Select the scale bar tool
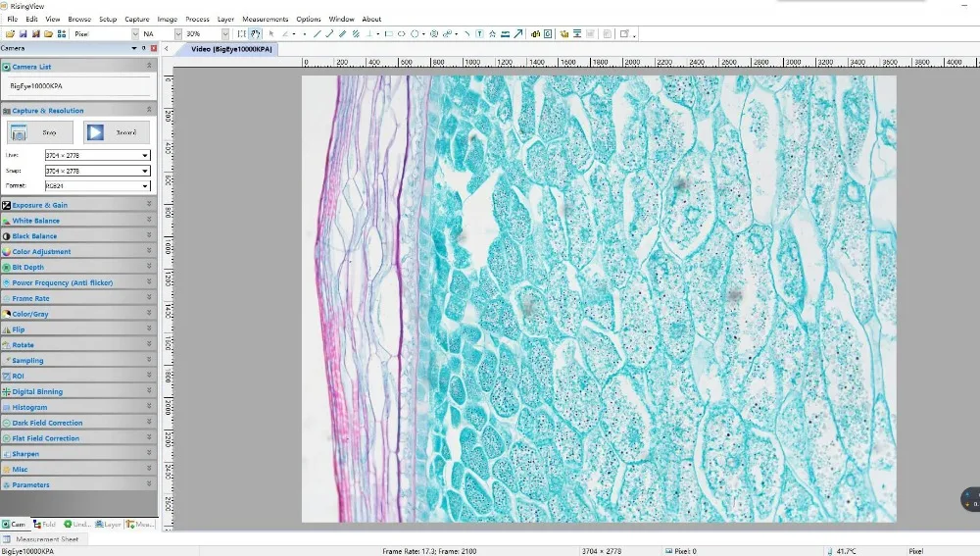Image resolution: width=980 pixels, height=556 pixels. pyautogui.click(x=505, y=33)
